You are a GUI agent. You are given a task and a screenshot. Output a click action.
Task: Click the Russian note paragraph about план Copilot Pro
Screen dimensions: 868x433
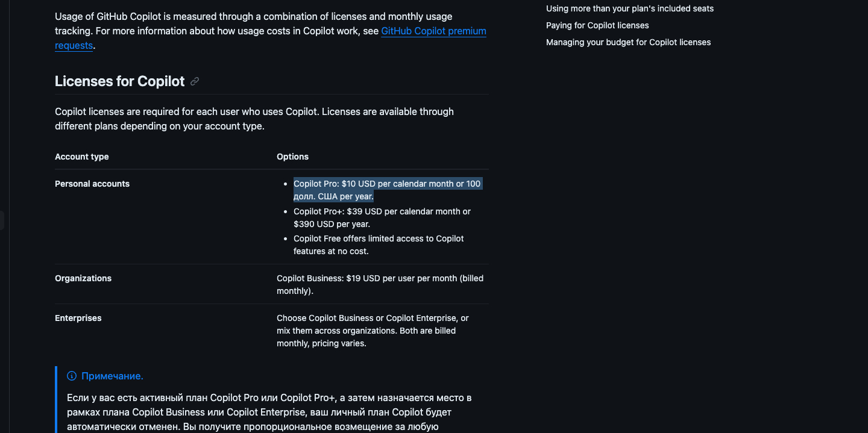269,412
